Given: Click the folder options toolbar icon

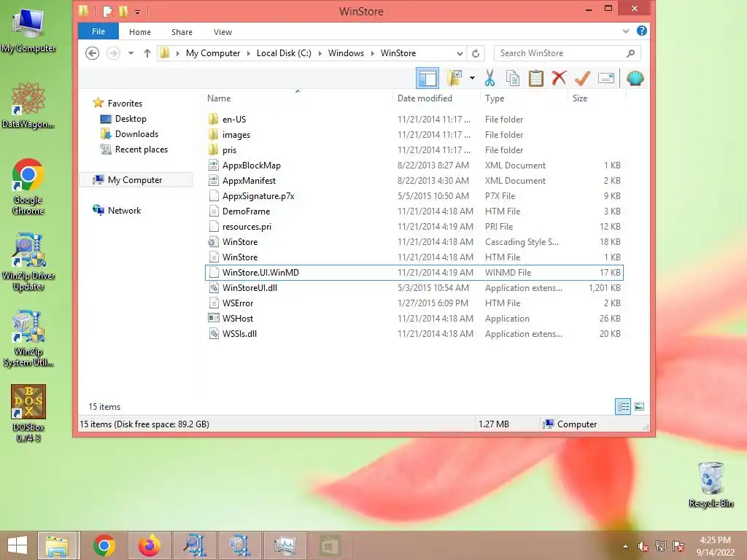Looking at the screenshot, I should click(454, 78).
